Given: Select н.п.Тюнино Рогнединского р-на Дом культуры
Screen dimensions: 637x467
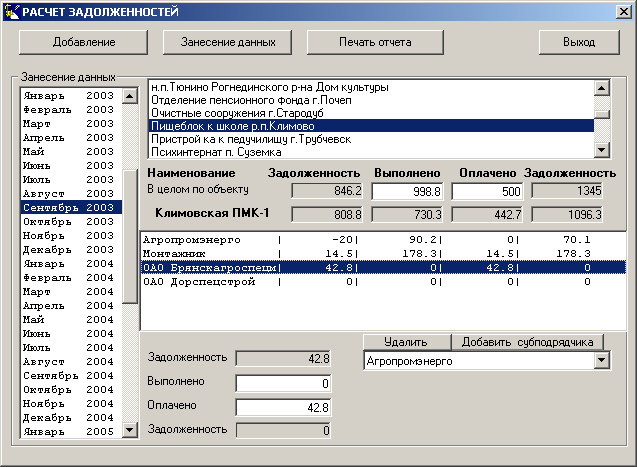Looking at the screenshot, I should coord(371,87).
